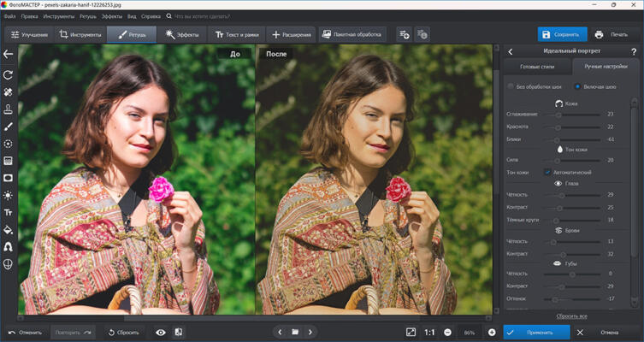644x342 pixels.
Task: Click the 'Применить' apply button
Action: pyautogui.click(x=538, y=332)
